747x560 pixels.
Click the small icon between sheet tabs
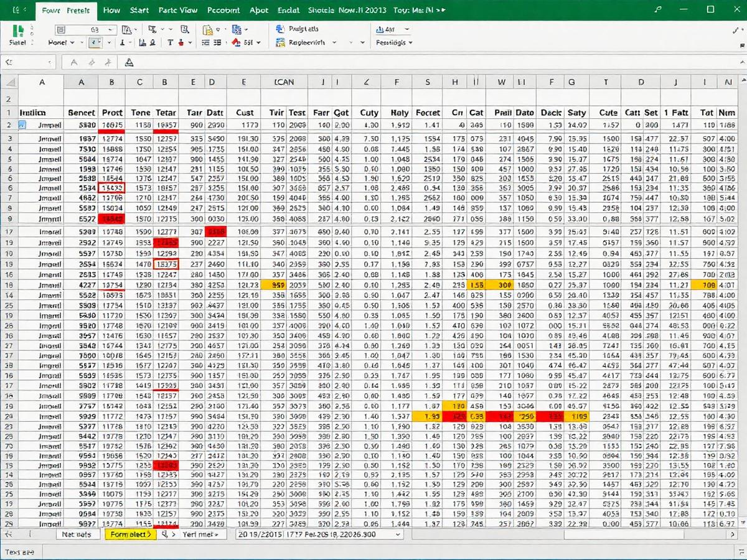point(164,534)
